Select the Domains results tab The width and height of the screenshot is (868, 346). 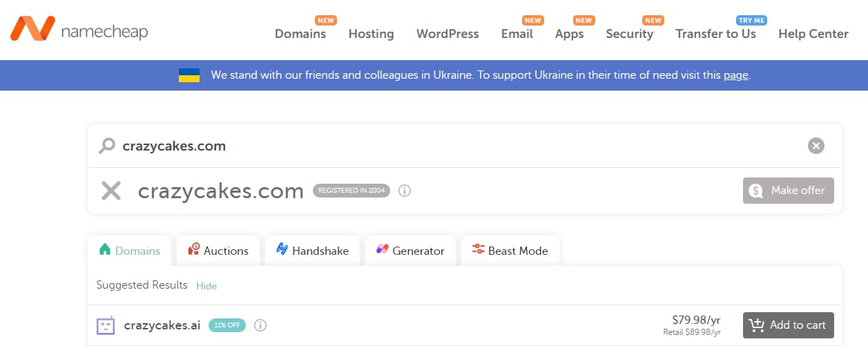pos(130,251)
